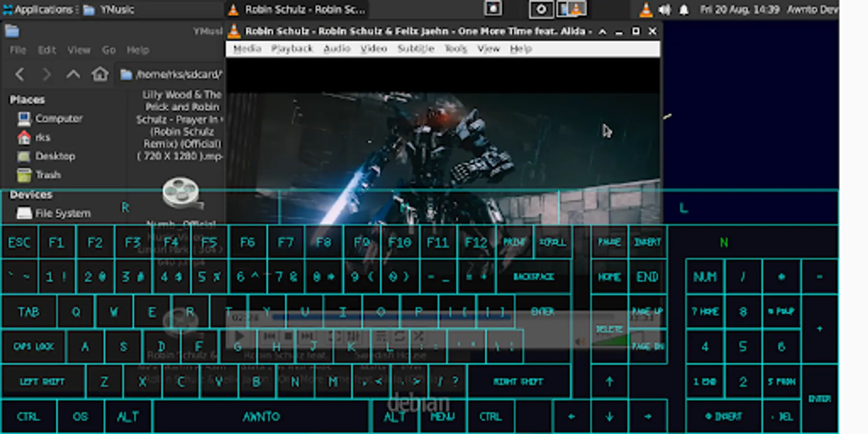The image size is (868, 434).
Task: Open Desktop in the Places sidebar
Action: (46, 156)
